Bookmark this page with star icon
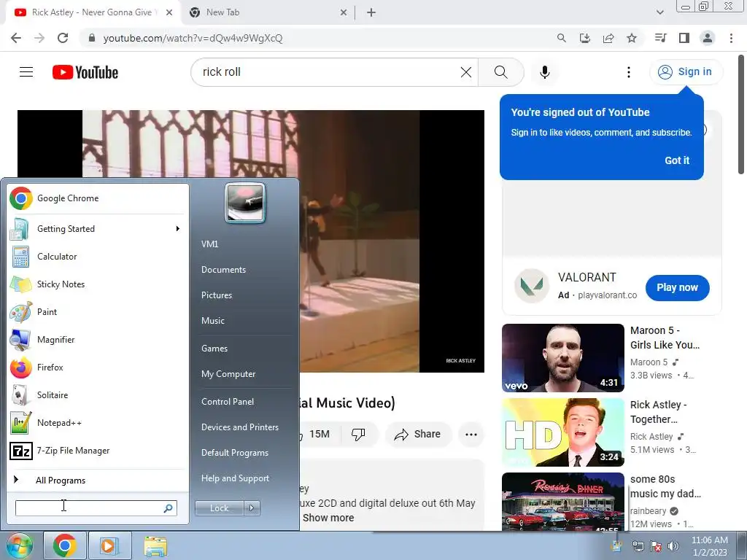 pos(632,38)
